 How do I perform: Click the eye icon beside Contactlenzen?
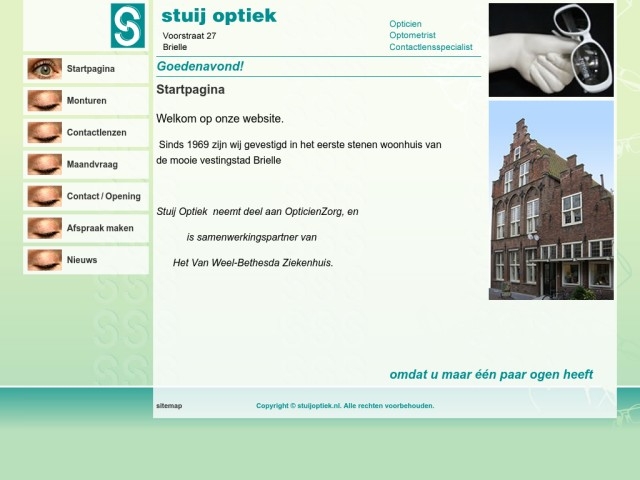tap(44, 133)
